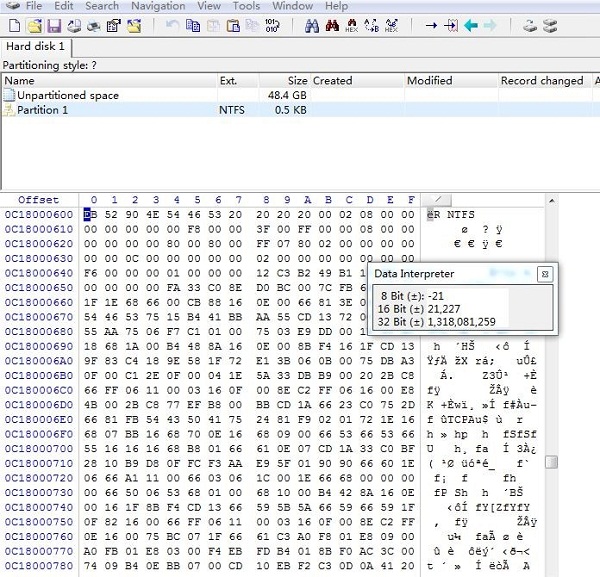Click the Undo arrow icon
Image resolution: width=600 pixels, height=577 pixels.
[x=173, y=26]
